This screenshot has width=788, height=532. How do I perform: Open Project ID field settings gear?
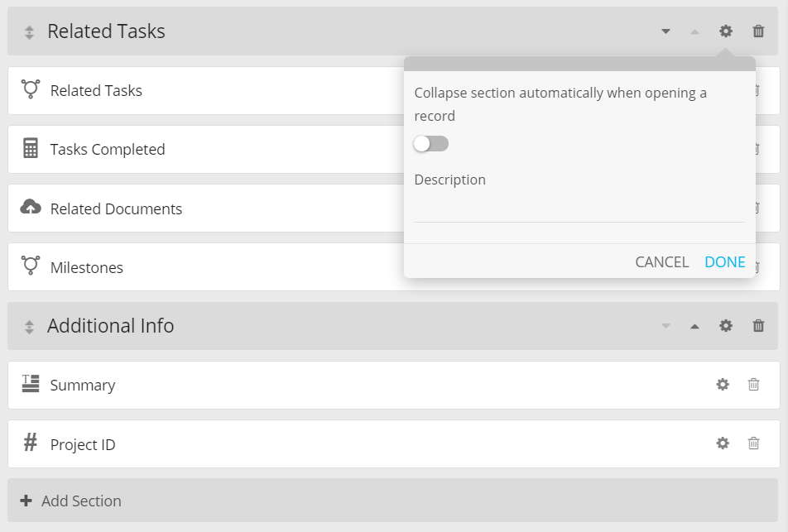pyautogui.click(x=723, y=443)
